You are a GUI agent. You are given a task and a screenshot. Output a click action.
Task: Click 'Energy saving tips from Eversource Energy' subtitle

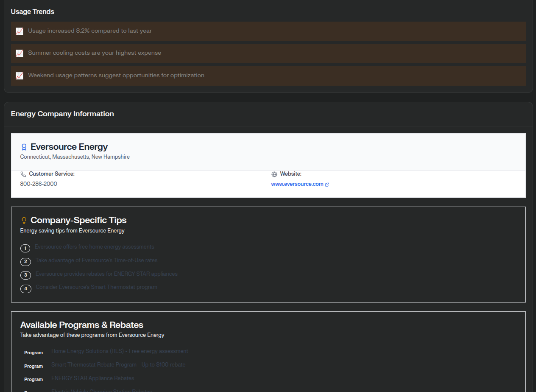[x=73, y=231]
